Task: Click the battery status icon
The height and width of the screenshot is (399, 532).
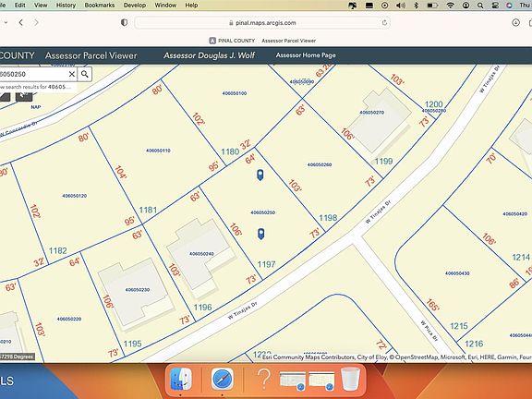Action: coord(432,6)
